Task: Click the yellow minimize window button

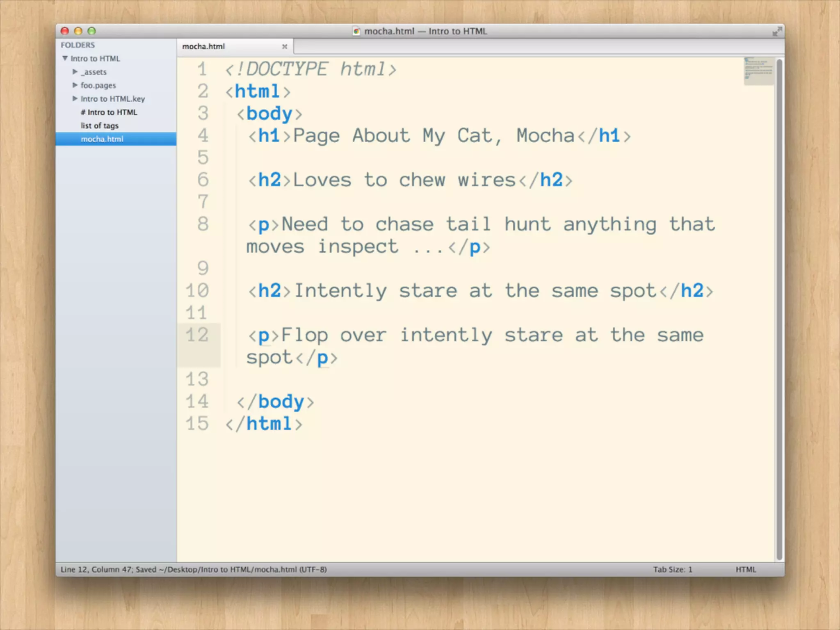Action: pos(78,31)
